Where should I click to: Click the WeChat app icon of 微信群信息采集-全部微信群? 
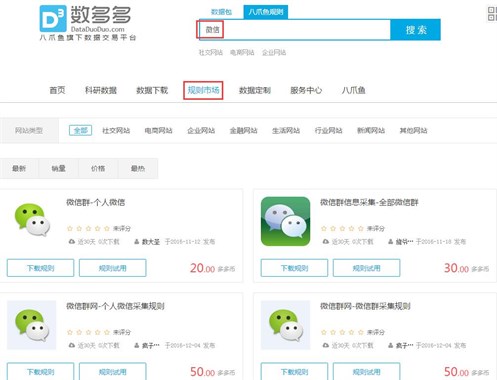(x=285, y=221)
